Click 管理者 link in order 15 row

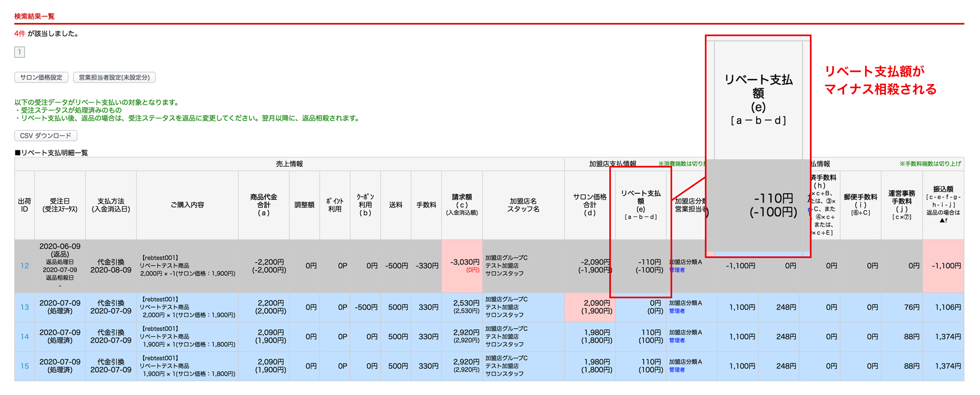(677, 370)
